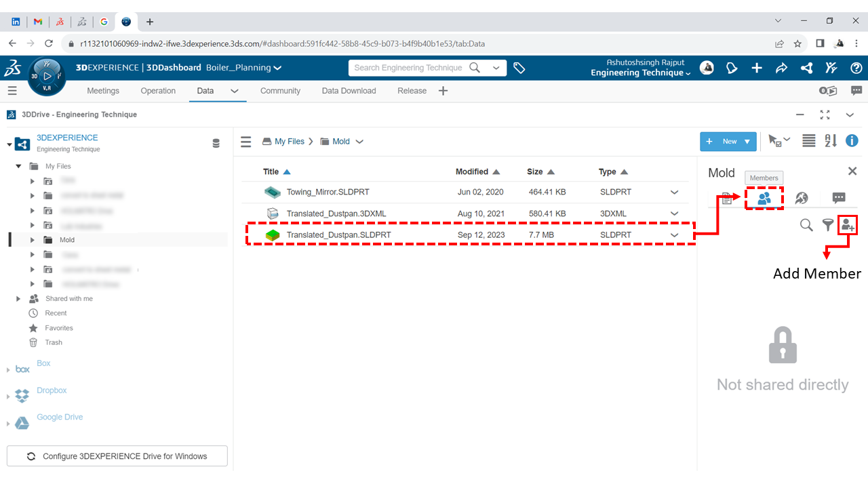Click the plus Add icon in the top bar
Viewport: 868px width, 488px height.
click(757, 68)
